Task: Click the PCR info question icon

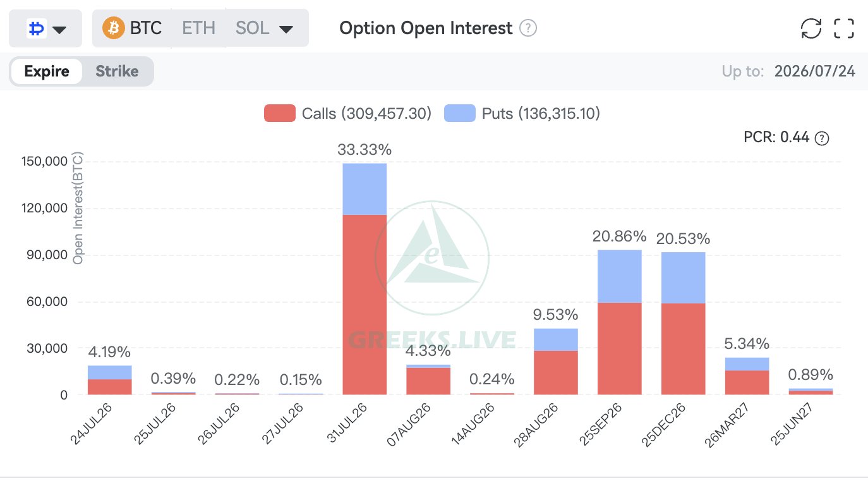Action: [822, 138]
